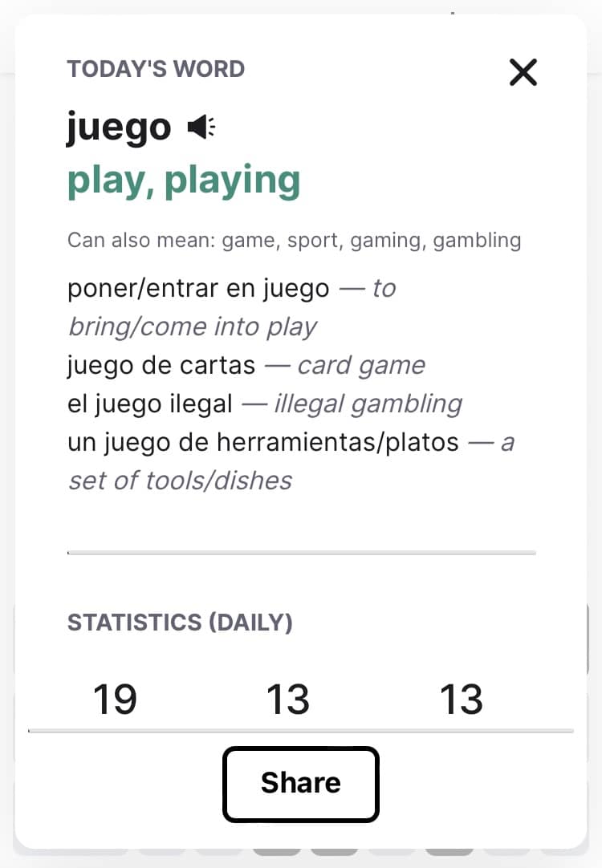Click the Share button

301,784
